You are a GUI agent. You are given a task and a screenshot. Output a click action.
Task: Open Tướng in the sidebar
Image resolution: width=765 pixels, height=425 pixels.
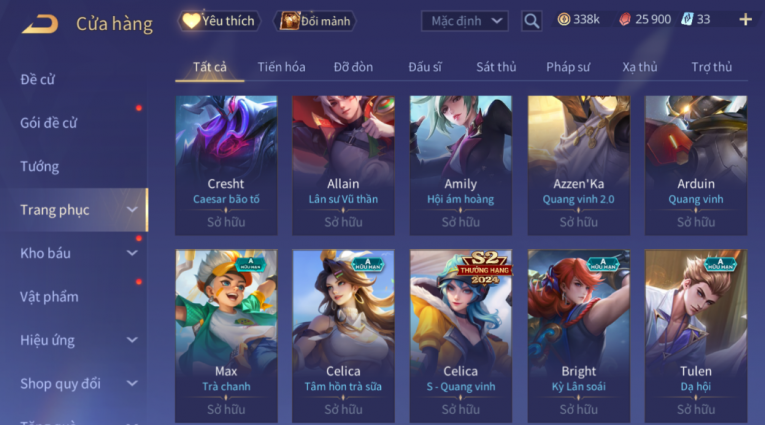tap(40, 166)
